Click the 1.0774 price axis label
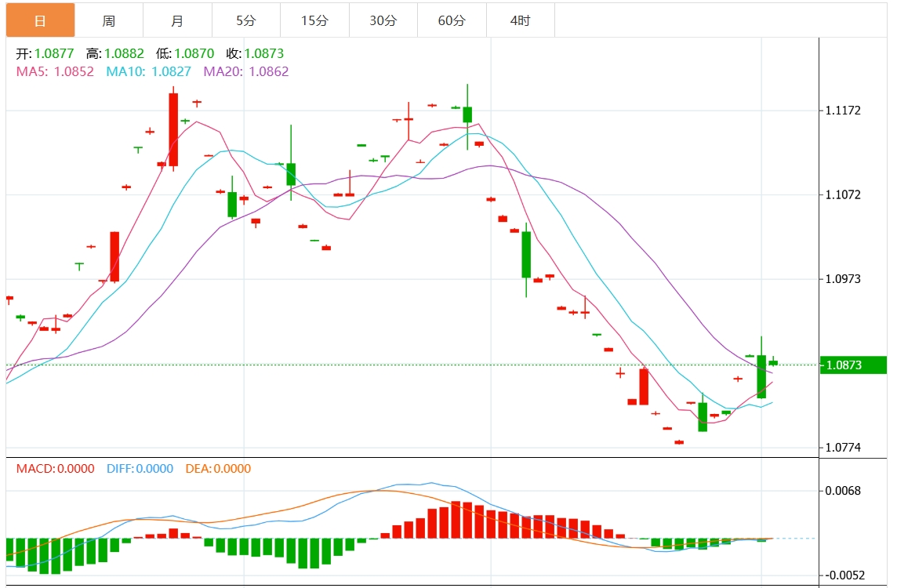The image size is (897, 588). (x=843, y=448)
